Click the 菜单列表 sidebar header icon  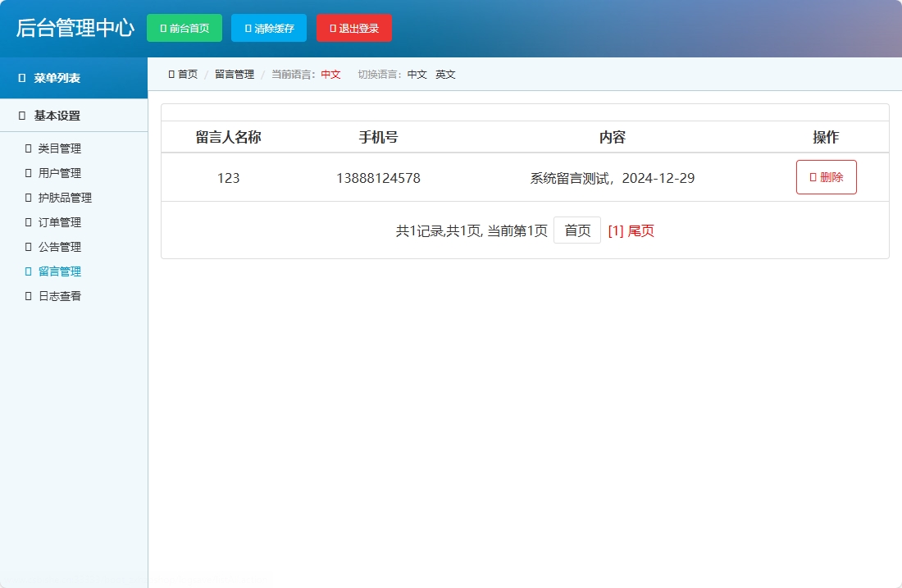click(21, 77)
